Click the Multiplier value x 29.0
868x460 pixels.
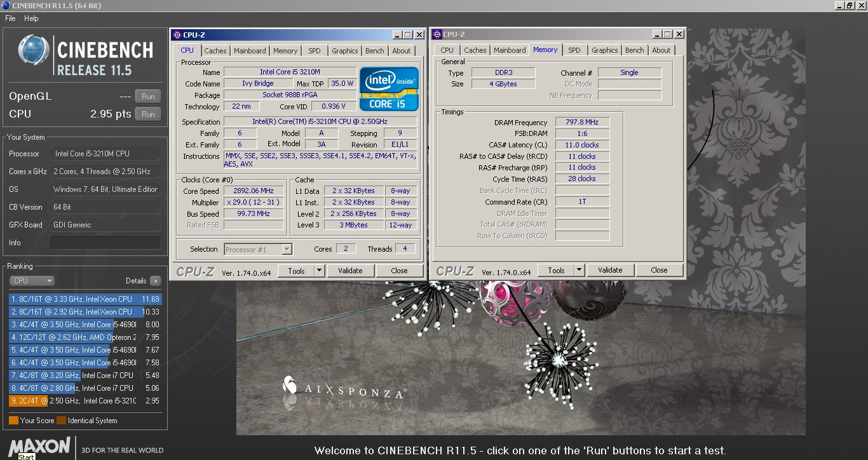coord(254,203)
